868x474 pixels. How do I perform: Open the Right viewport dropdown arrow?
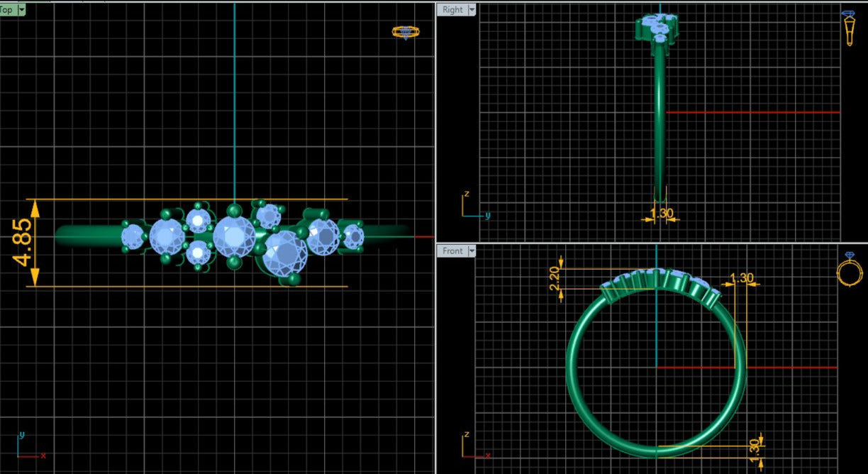(x=472, y=10)
